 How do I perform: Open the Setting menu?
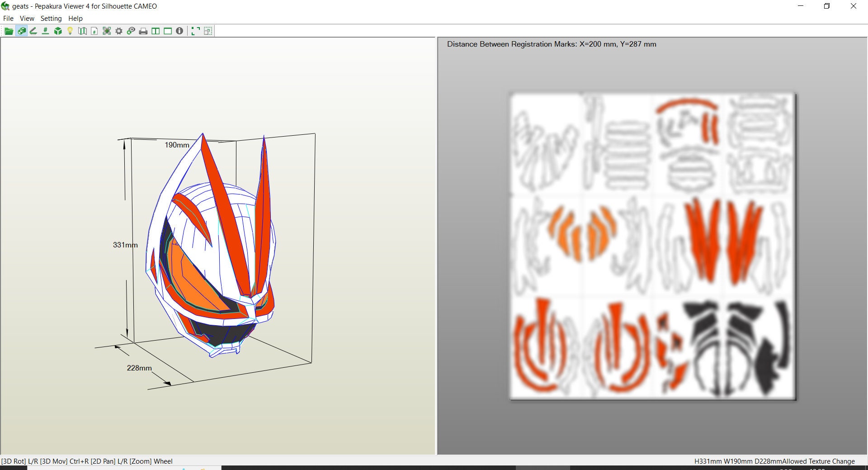pos(51,19)
